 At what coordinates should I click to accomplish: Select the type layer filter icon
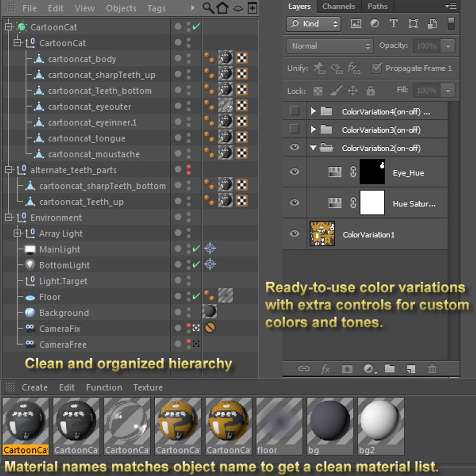click(x=394, y=23)
